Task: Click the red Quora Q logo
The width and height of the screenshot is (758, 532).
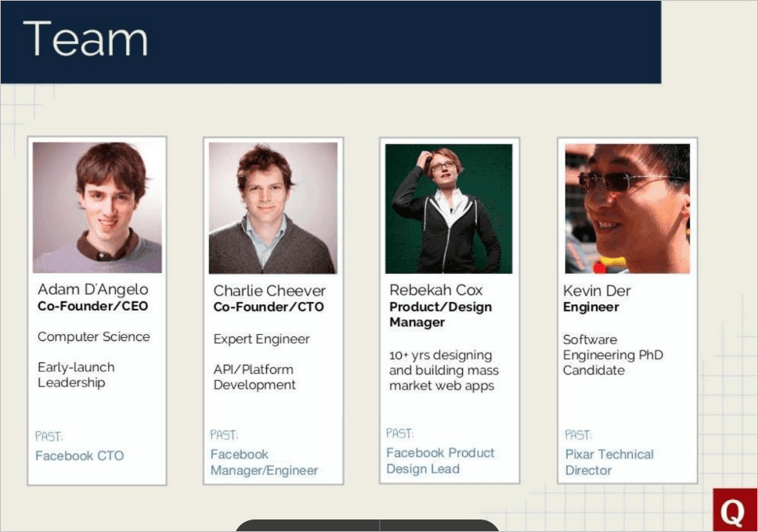Action: point(734,512)
